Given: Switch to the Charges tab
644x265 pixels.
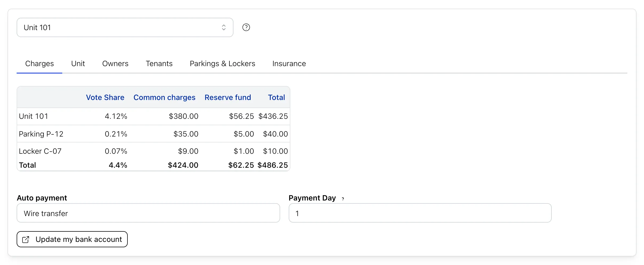Looking at the screenshot, I should [x=39, y=64].
